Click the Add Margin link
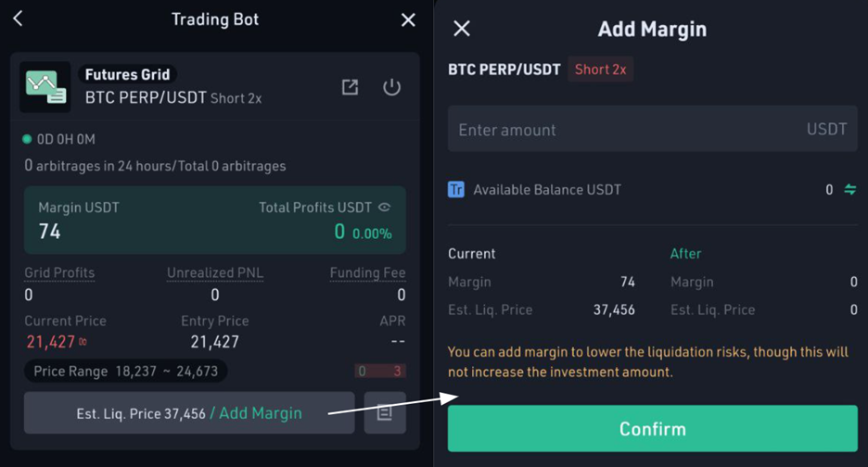 261,413
